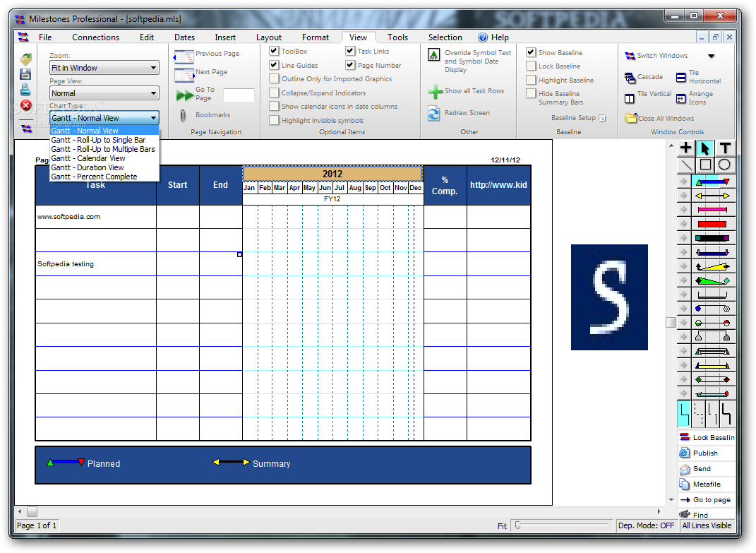Click the Go To Page number field

click(x=239, y=95)
